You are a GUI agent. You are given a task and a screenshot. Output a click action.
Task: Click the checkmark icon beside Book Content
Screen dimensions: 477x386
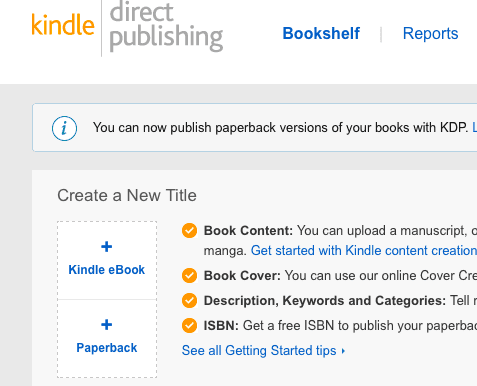tap(189, 231)
